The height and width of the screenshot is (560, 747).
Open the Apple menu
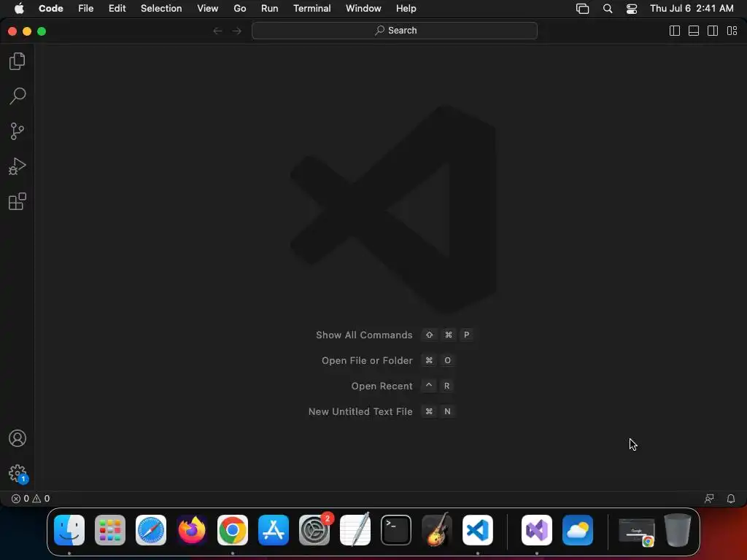point(19,9)
